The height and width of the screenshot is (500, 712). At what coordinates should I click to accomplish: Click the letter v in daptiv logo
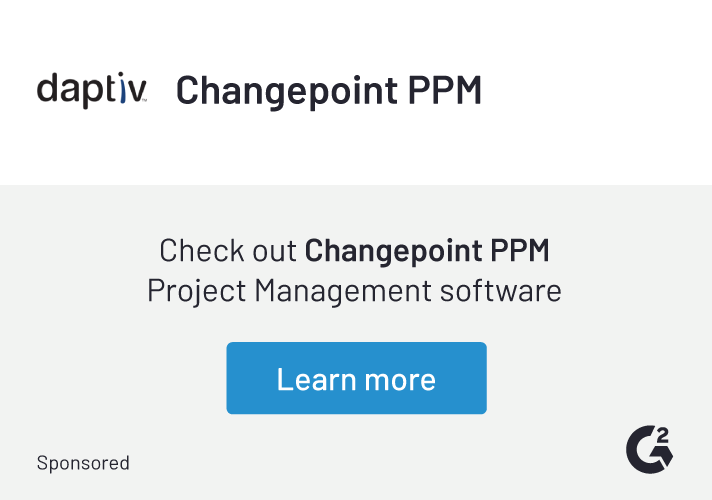pos(136,90)
